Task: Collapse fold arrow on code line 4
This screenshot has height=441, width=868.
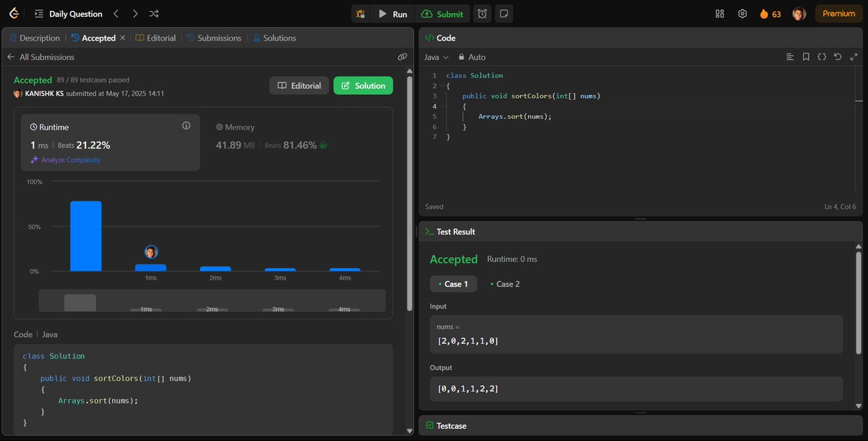Action: (441, 106)
